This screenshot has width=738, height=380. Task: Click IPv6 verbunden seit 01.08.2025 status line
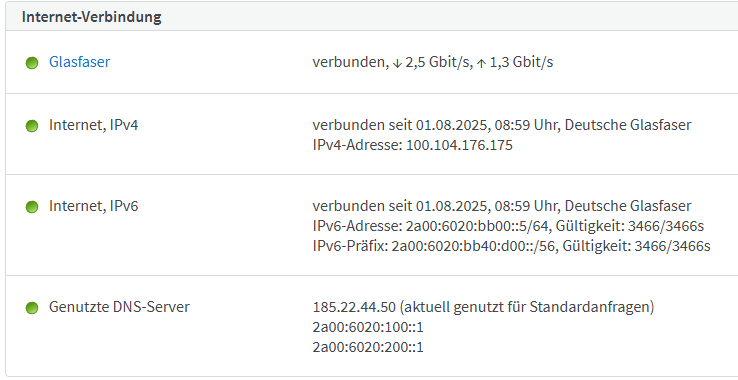tap(502, 206)
